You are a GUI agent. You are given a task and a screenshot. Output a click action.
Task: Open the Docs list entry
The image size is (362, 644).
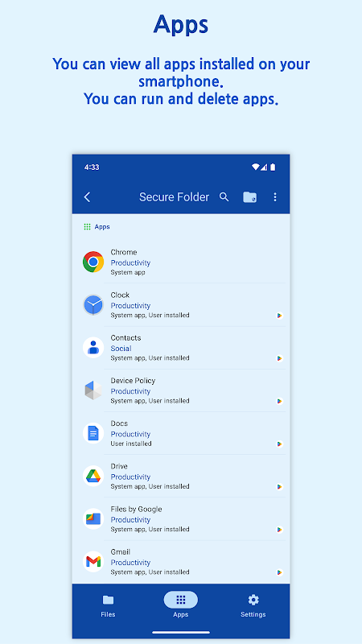[181, 433]
